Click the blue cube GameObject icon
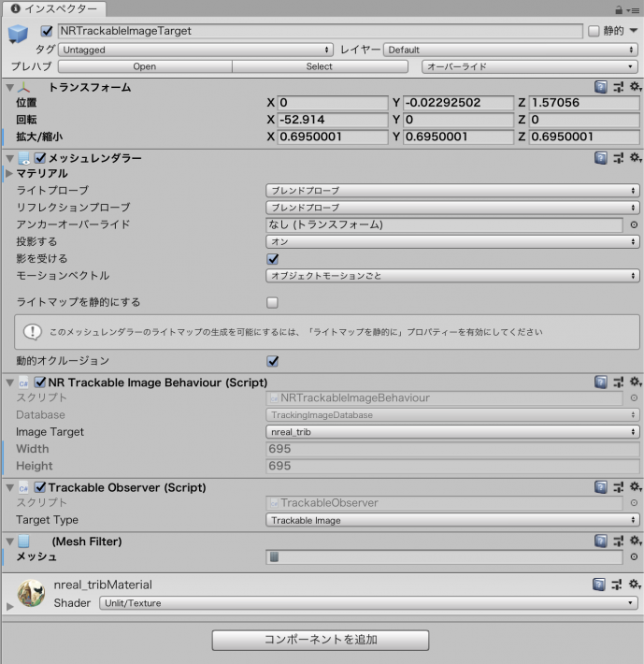Screen dimensions: 644x664 tap(18, 34)
